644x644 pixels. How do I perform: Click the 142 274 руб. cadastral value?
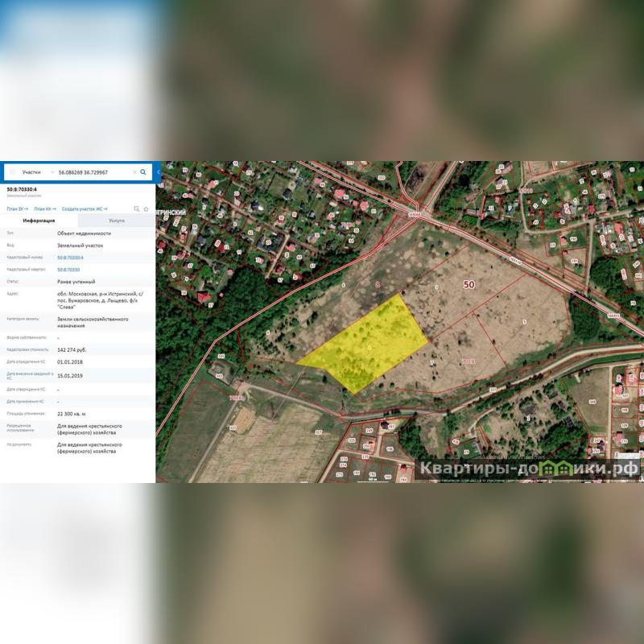pos(72,350)
